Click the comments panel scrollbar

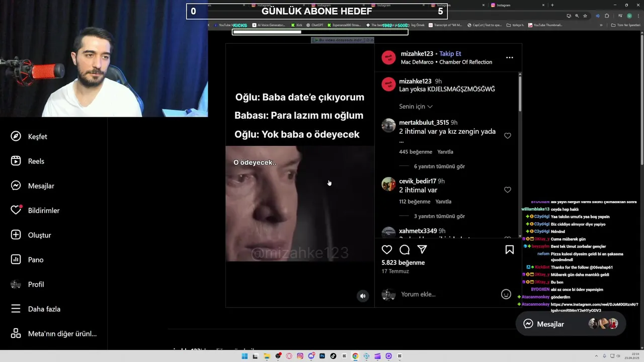[x=520, y=93]
